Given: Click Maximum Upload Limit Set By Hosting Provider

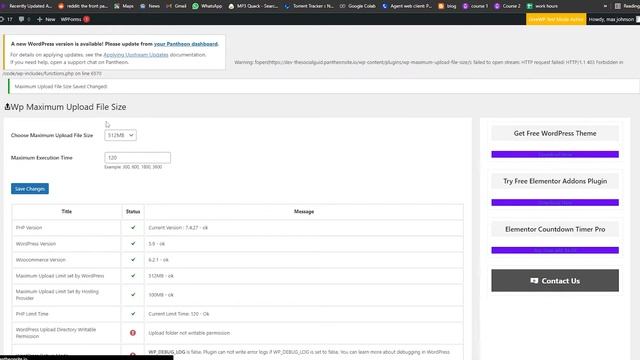Looking at the screenshot, I should 57,295.
